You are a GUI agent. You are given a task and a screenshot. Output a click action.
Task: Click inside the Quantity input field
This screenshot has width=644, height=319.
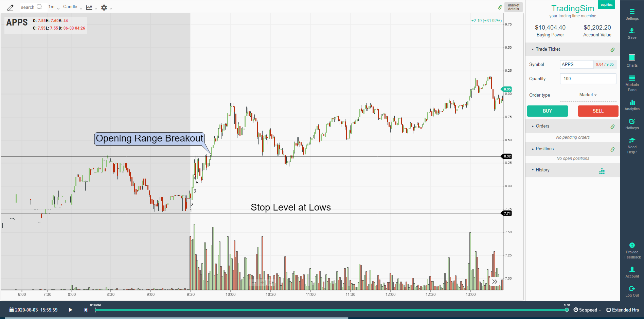[588, 79]
